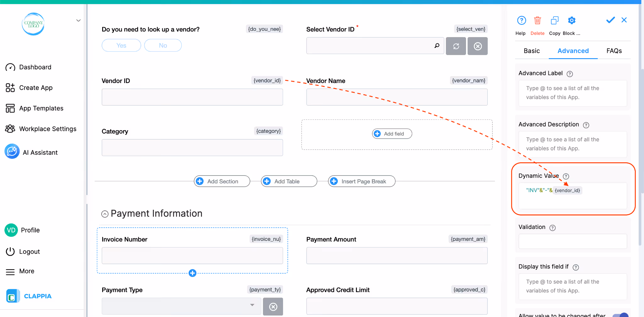Viewport: 644px width, 317px height.
Task: Select Yes for vendor lookup
Action: click(121, 45)
